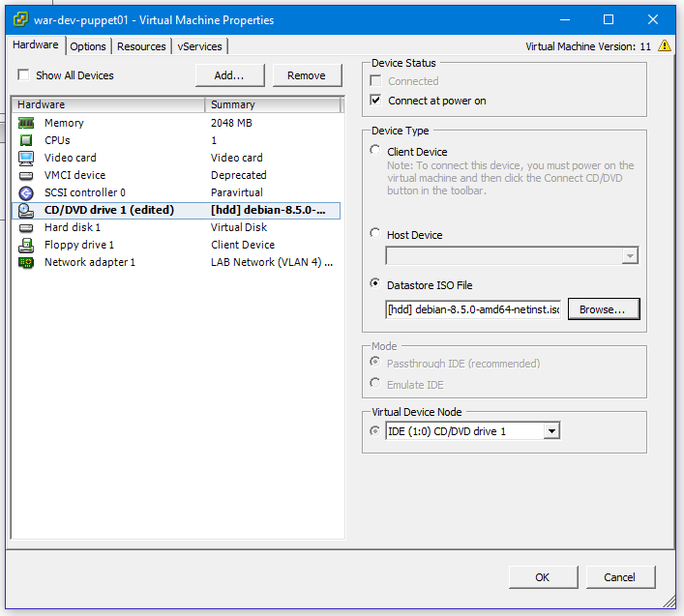Toggle the Connected checkbox

[375, 80]
